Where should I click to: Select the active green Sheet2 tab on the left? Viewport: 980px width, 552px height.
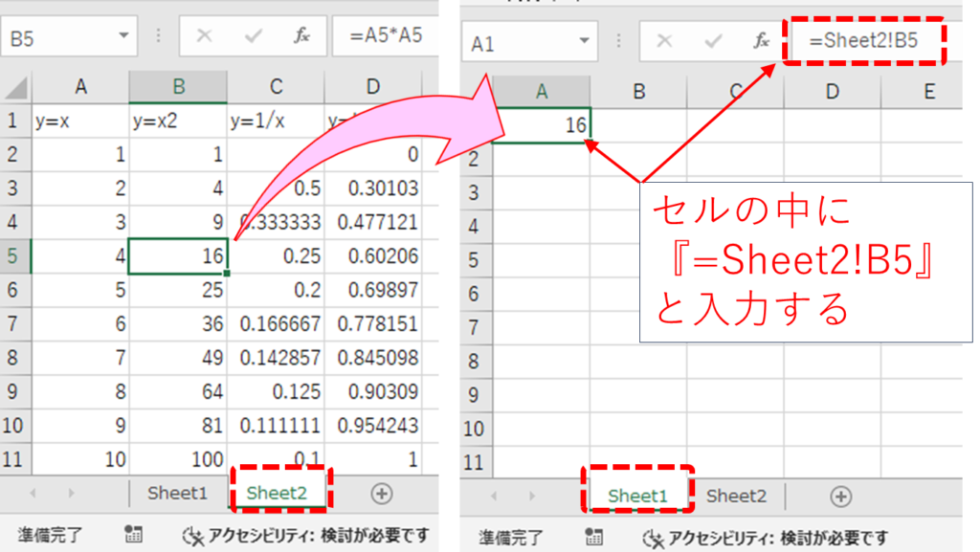(x=277, y=494)
